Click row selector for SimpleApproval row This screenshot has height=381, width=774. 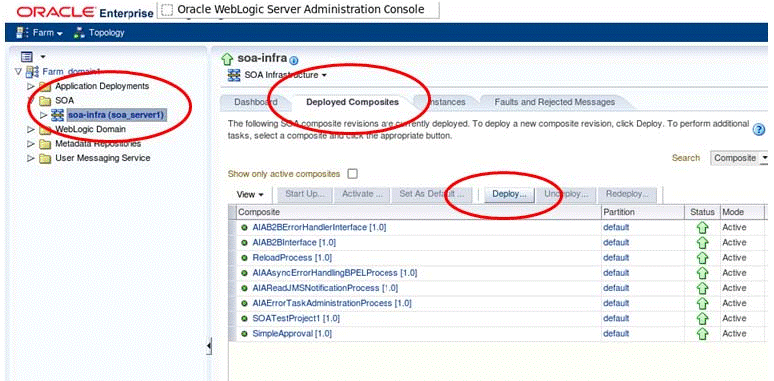click(x=232, y=334)
